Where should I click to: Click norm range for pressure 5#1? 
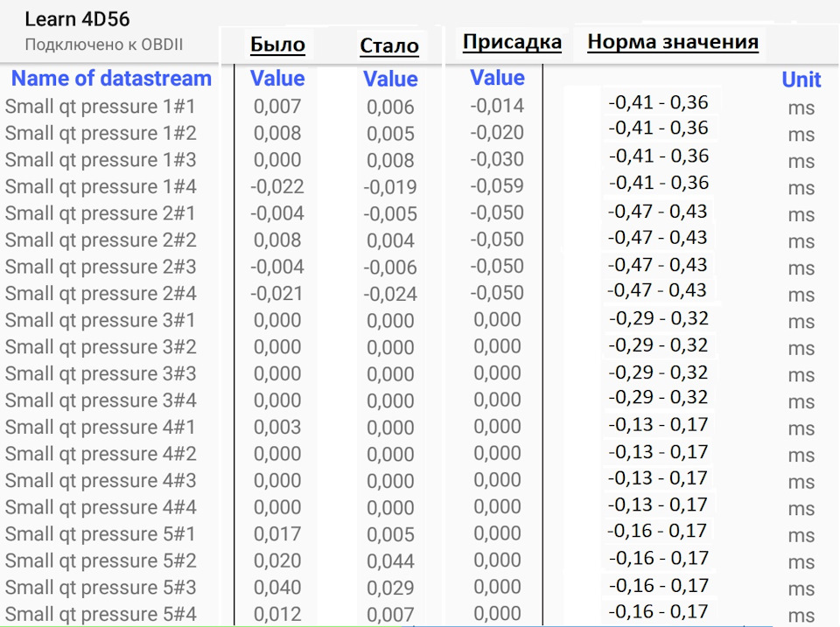pos(657,531)
